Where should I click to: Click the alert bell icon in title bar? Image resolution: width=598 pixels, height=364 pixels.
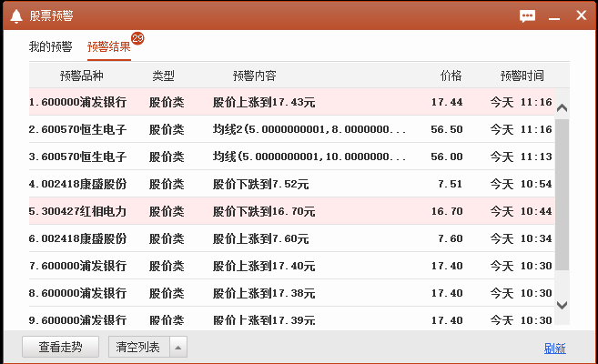click(x=15, y=15)
